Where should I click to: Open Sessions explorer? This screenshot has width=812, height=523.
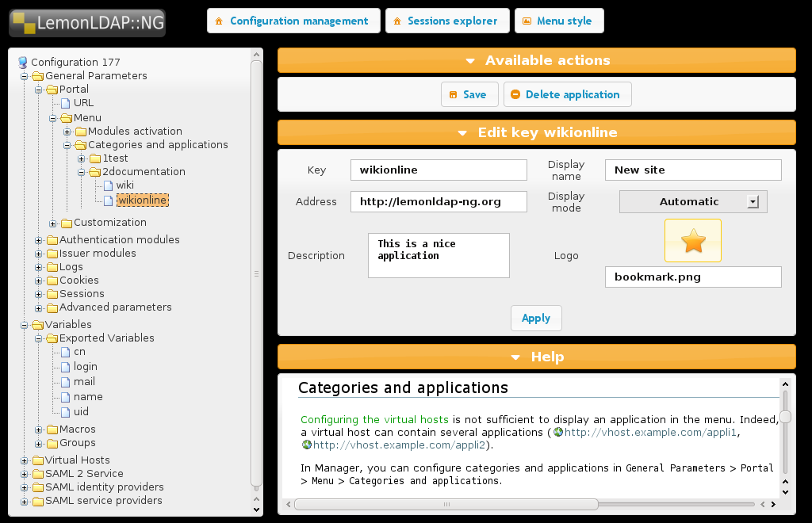coord(447,21)
